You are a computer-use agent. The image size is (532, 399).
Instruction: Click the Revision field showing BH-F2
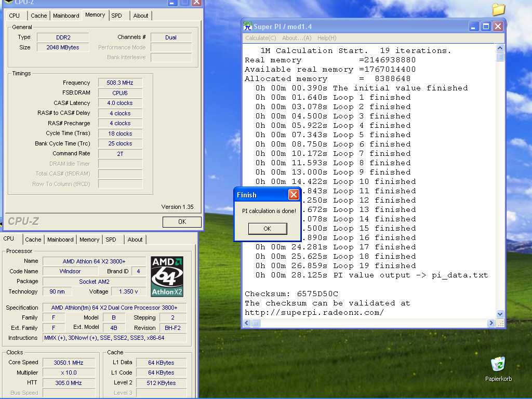point(172,328)
